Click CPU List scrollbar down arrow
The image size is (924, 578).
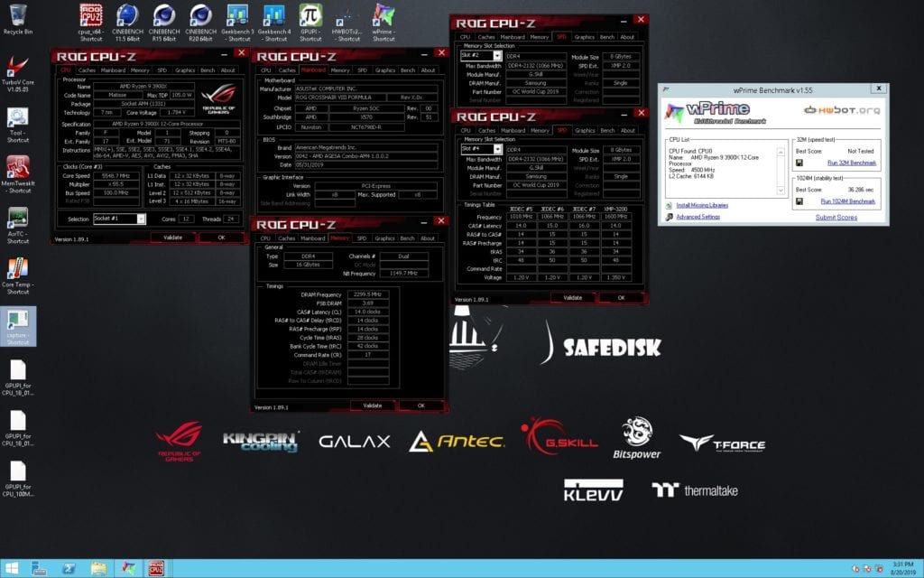point(781,191)
